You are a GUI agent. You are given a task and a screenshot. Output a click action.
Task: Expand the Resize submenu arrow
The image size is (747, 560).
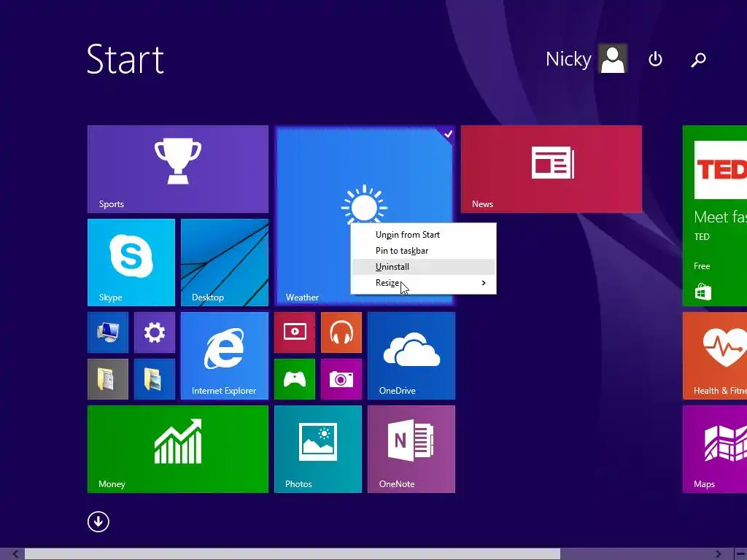(484, 283)
